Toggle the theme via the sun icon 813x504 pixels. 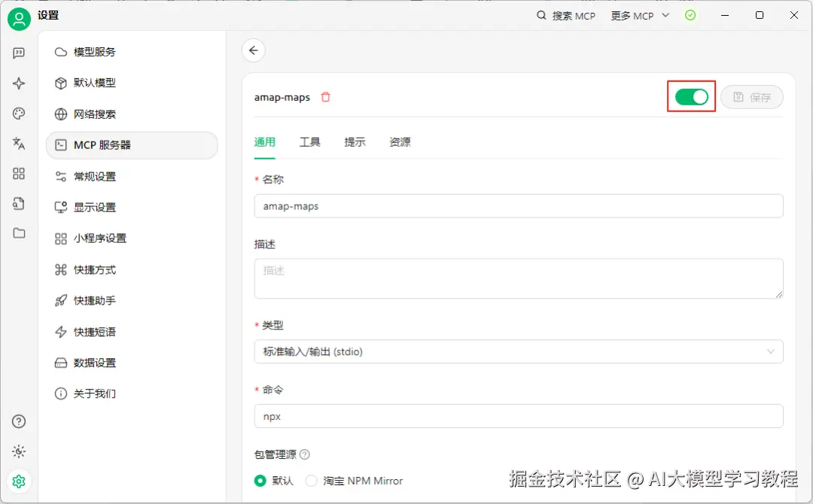[19, 451]
